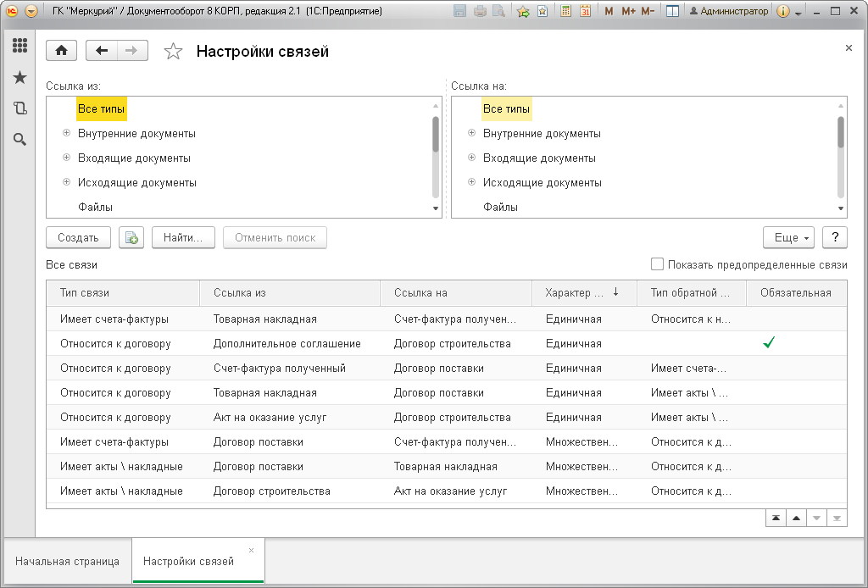Open the 1C application main menu dropdown
Image resolution: width=868 pixels, height=588 pixels.
pos(31,11)
